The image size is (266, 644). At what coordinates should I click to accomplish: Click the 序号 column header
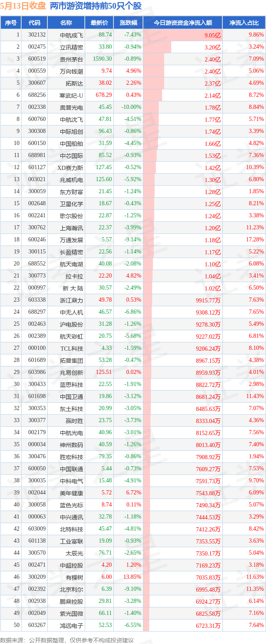11,23
